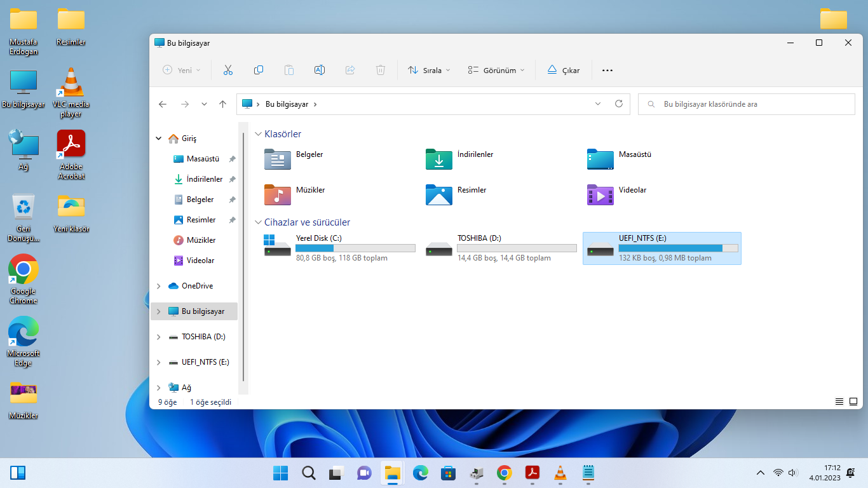
Task: Select the TOSHIBA (D:) drive in main pane
Action: click(501, 248)
